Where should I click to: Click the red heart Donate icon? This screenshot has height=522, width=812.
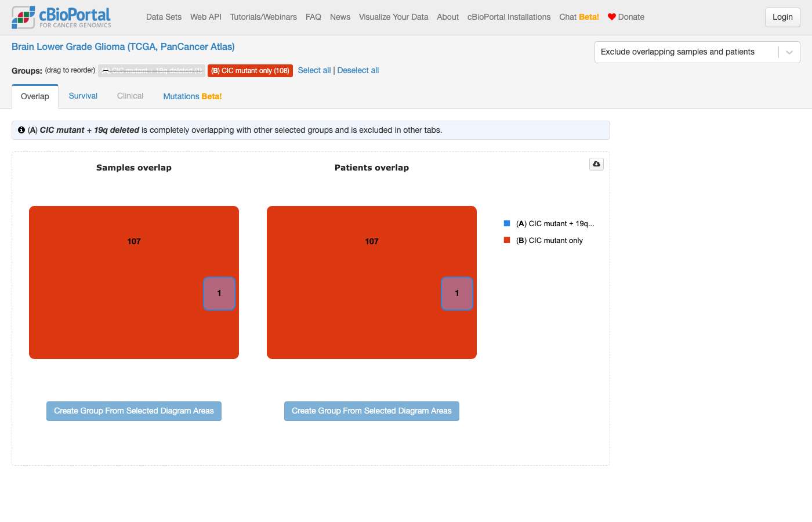(x=611, y=17)
